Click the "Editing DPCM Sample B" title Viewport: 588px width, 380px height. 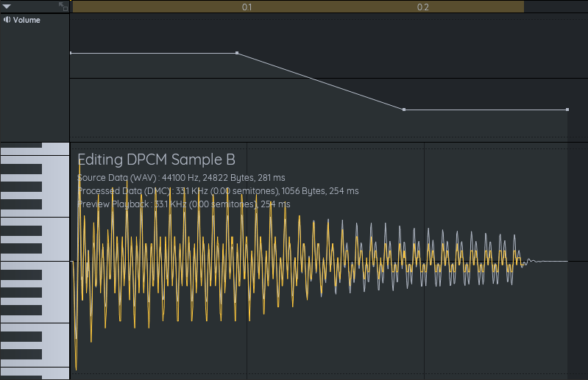click(x=156, y=159)
